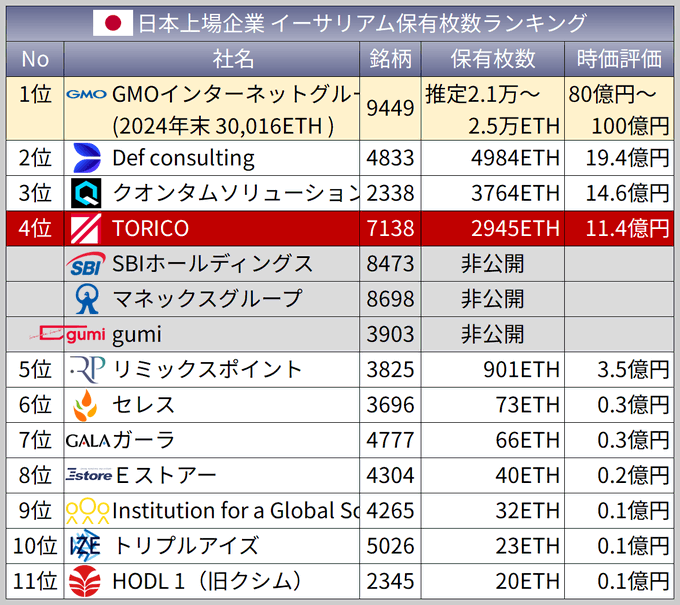Viewport: 680px width, 605px height.
Task: Click the TORICO red striped logo
Action: 86,228
